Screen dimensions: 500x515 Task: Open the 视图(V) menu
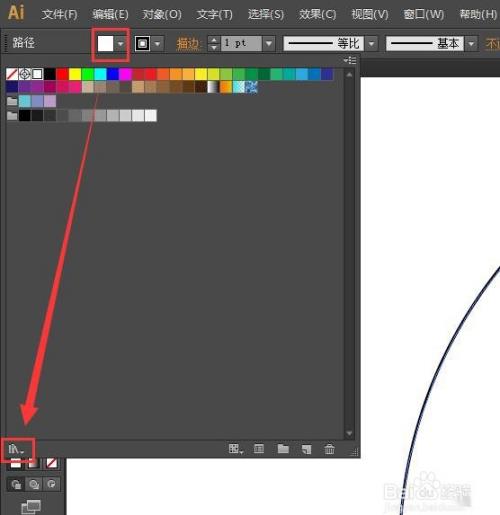tap(370, 14)
